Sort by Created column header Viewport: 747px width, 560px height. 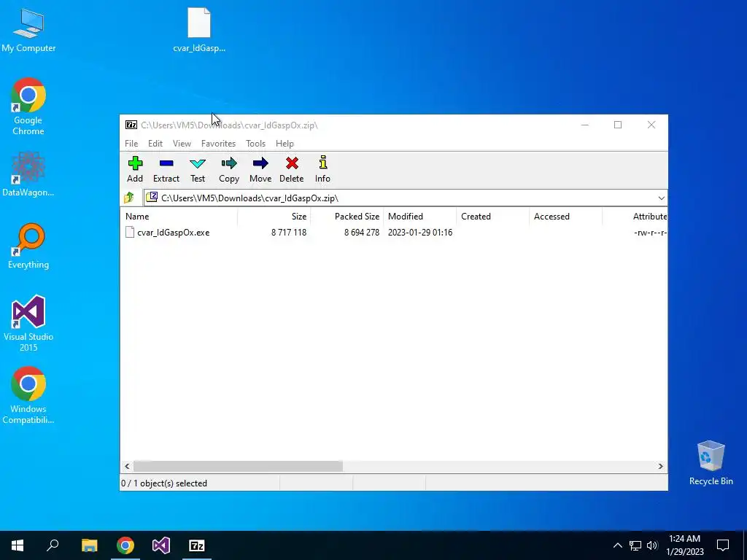pyautogui.click(x=492, y=216)
